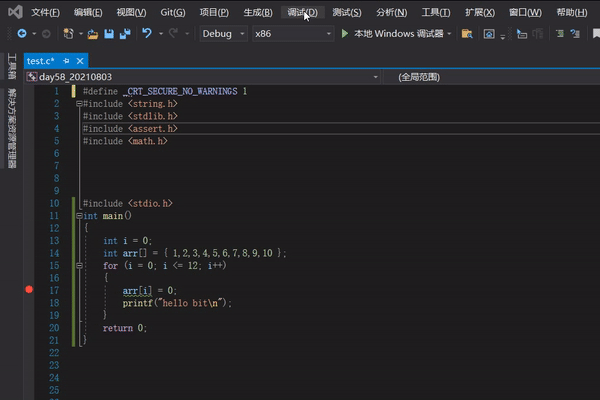Viewport: 600px width, 400px height.
Task: Click the #define _CRT_SECURE_NO_WARNINGS line
Action: click(x=165, y=91)
